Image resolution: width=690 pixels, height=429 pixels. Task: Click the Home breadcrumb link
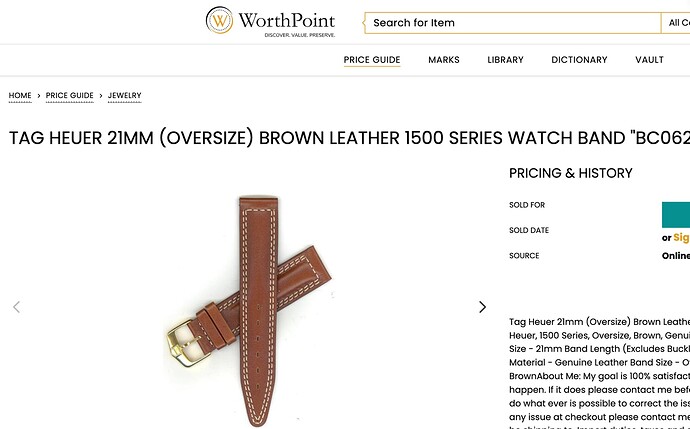coord(20,95)
